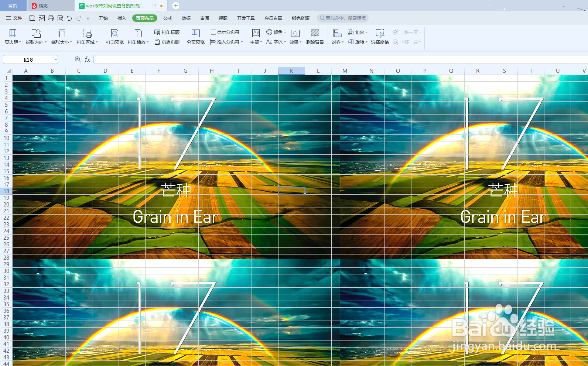Click 分页预览 (page break preview)
This screenshot has height=366, width=588.
196,37
